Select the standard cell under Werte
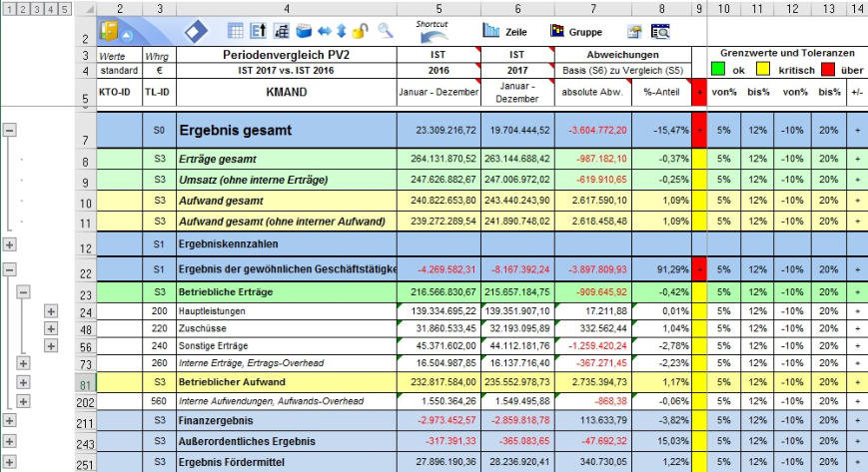The image size is (868, 472). (119, 70)
